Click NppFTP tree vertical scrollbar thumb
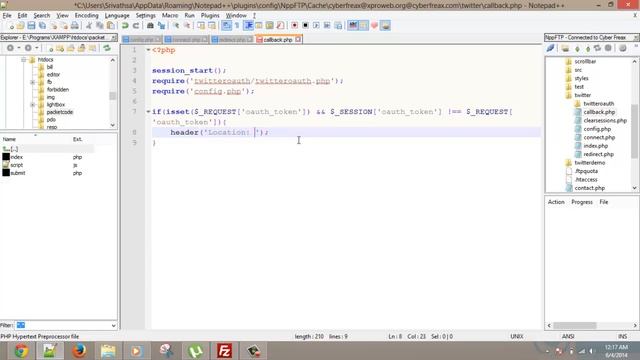The width and height of the screenshot is (640, 360). click(634, 131)
